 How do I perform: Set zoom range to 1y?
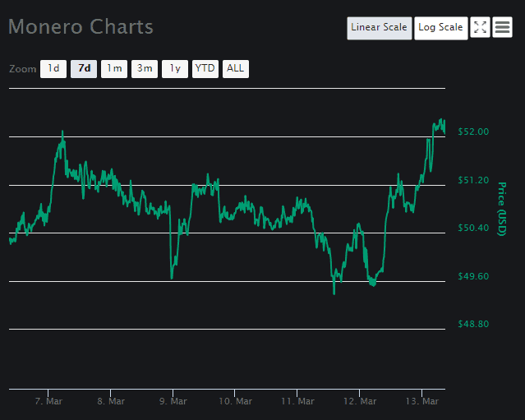tap(175, 69)
